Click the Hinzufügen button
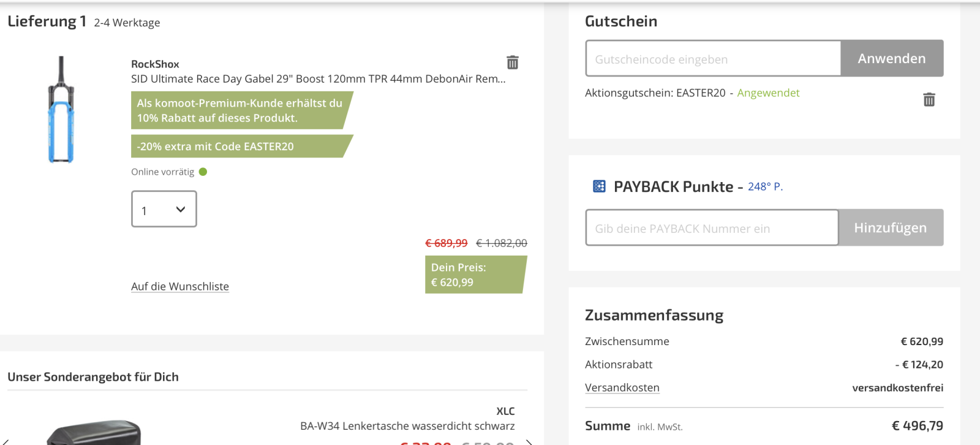 (x=890, y=228)
